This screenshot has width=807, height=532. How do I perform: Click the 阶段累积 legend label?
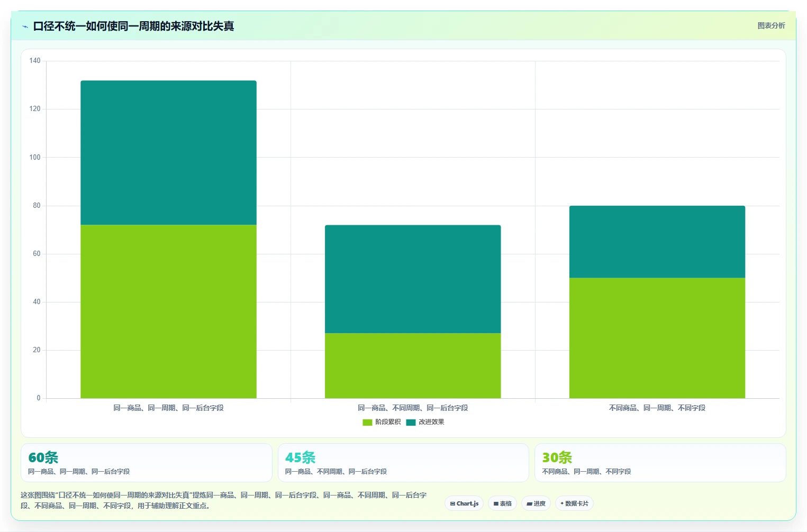click(388, 422)
